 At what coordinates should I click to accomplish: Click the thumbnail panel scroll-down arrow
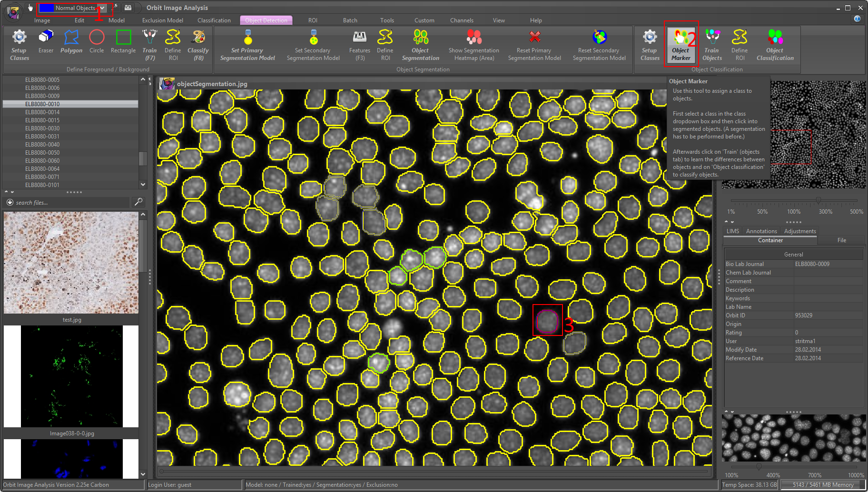[x=143, y=474]
